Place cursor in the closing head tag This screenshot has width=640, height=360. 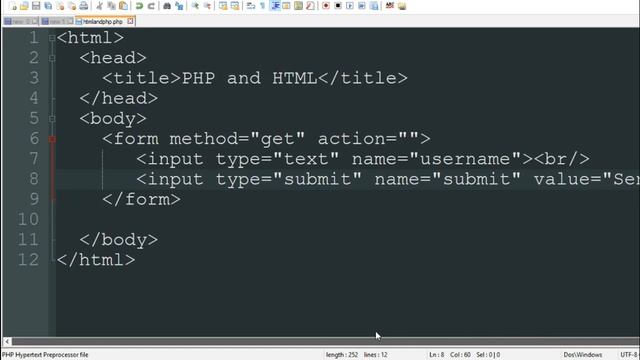tap(119, 98)
